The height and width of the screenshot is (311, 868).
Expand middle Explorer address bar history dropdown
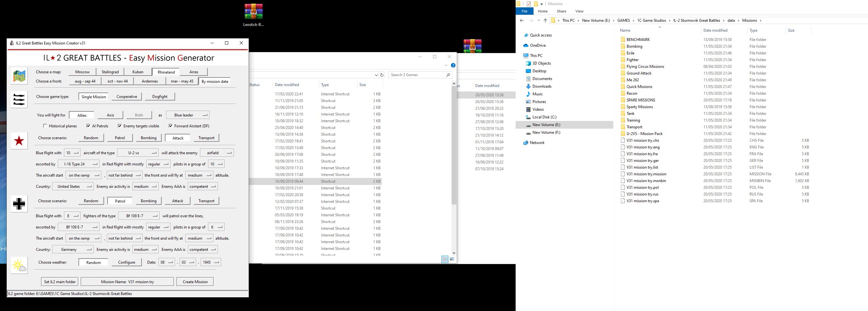(x=376, y=75)
